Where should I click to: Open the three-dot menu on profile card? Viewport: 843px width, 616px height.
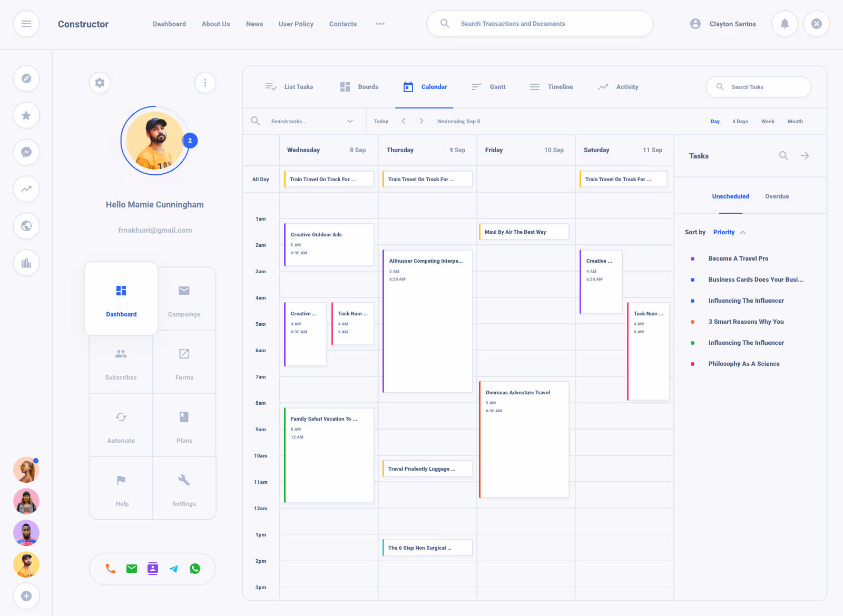(x=205, y=83)
